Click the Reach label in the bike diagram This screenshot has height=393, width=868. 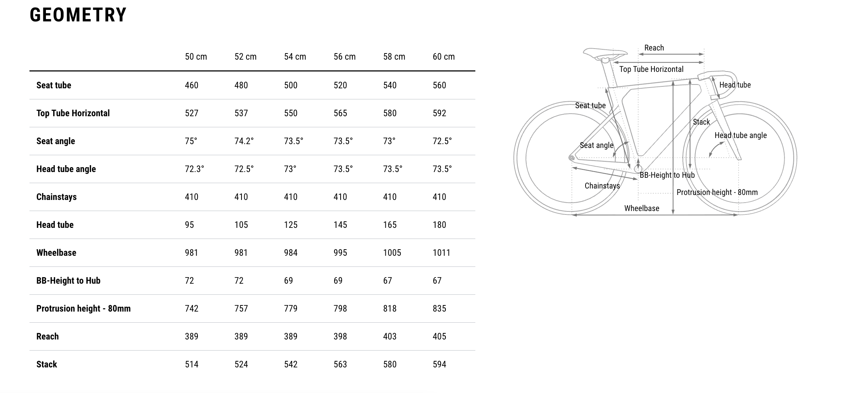click(654, 48)
